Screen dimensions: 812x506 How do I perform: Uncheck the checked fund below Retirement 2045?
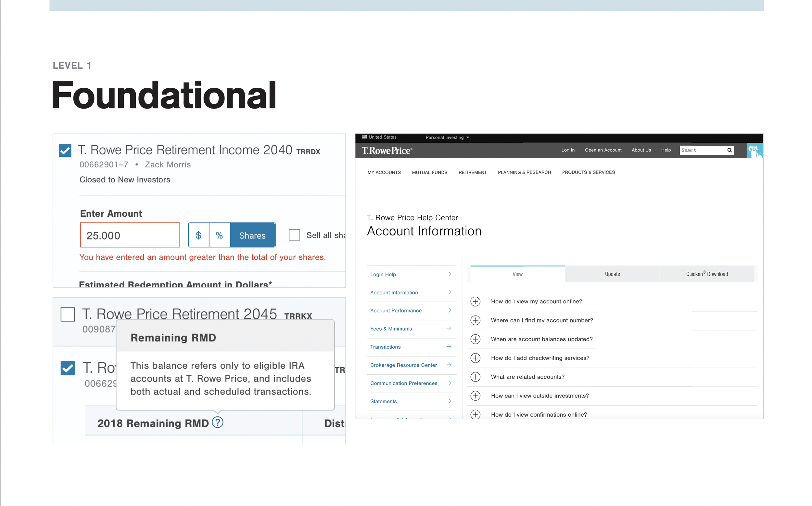pos(68,368)
